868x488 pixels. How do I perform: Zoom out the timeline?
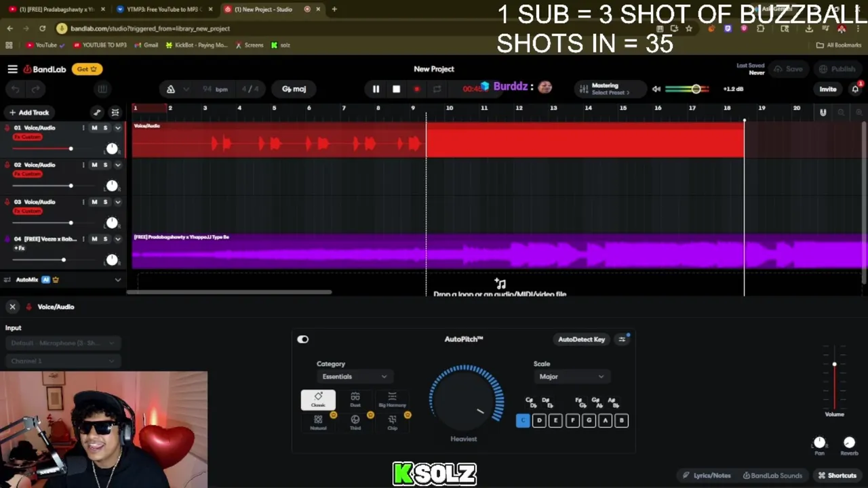coord(841,113)
